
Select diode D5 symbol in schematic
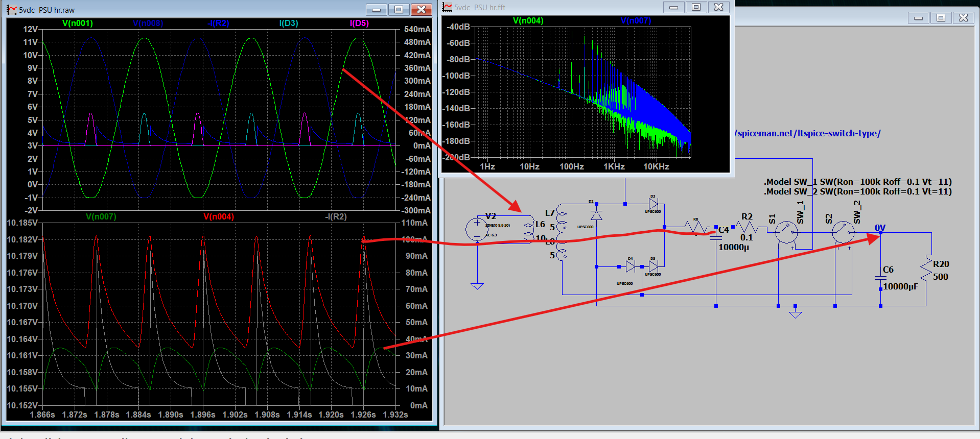coord(653,266)
